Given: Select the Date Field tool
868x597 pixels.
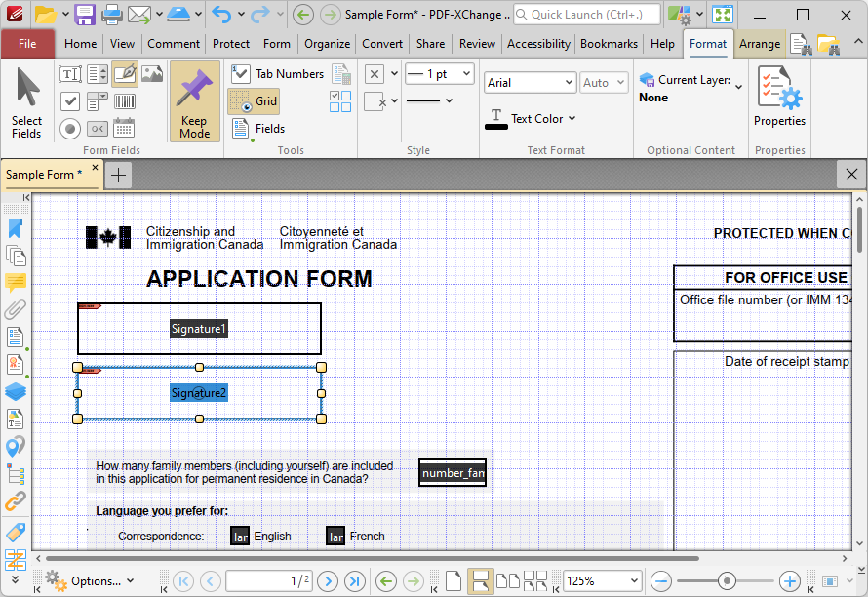Looking at the screenshot, I should [123, 129].
